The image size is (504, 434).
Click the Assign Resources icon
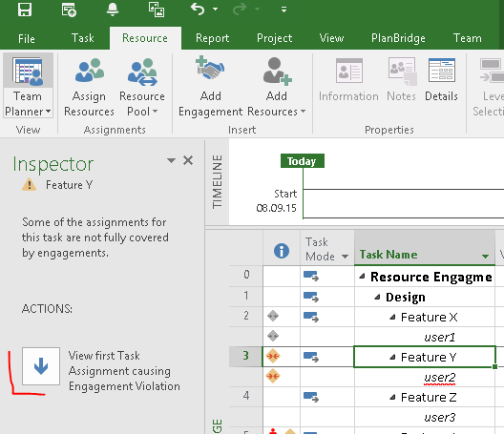click(x=90, y=71)
